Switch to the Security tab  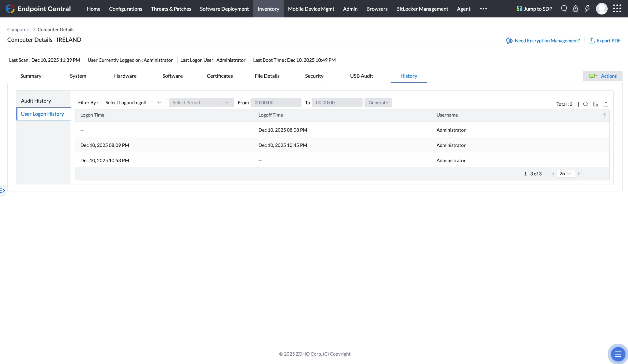click(314, 76)
